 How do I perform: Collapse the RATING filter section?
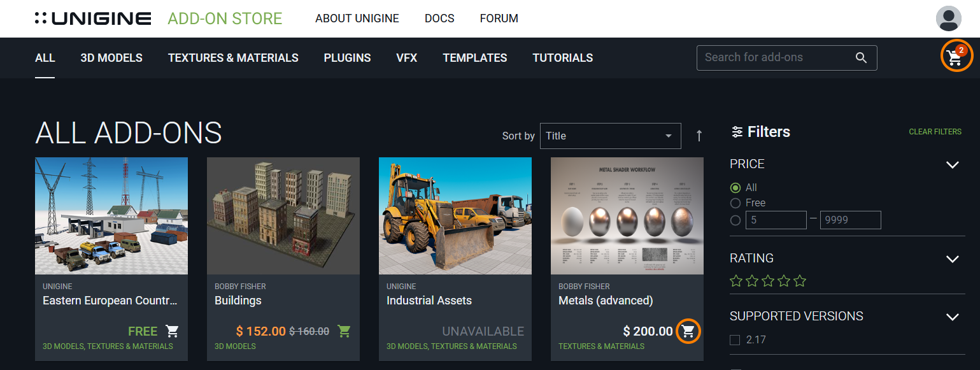[953, 259]
